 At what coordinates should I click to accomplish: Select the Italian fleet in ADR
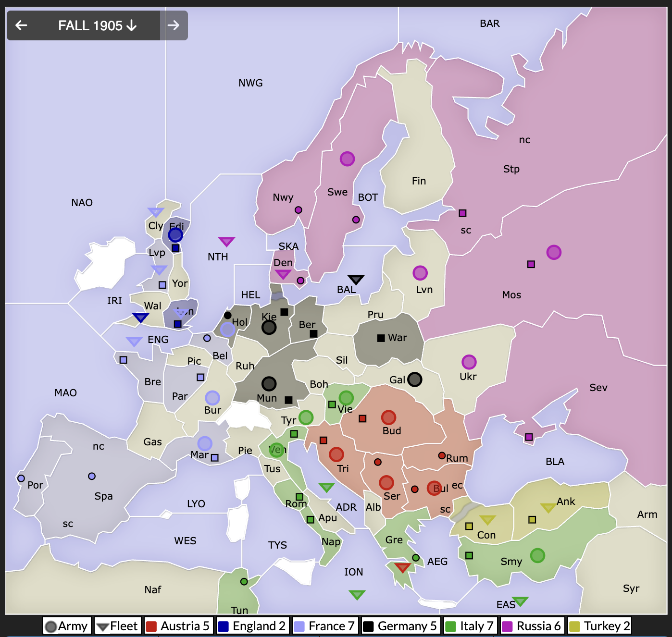click(x=326, y=488)
